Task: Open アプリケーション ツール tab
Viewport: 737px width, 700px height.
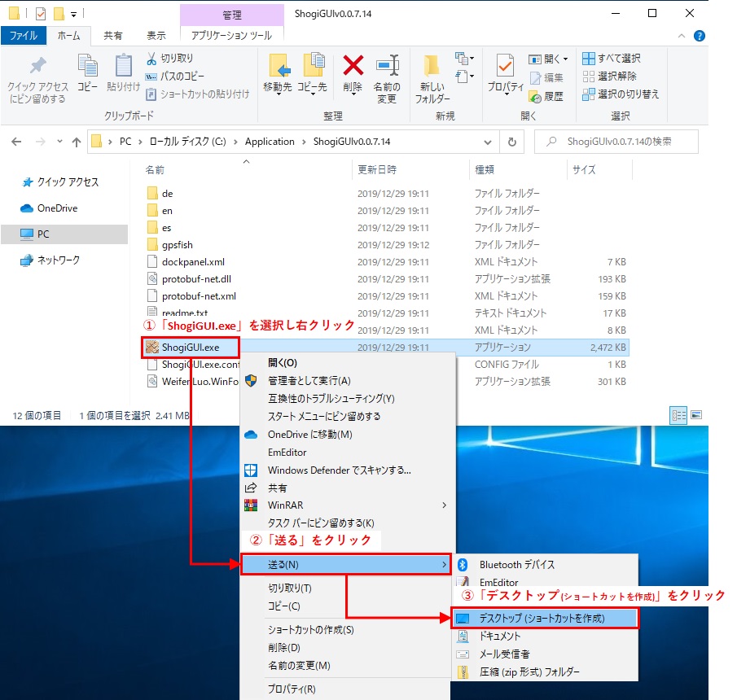Action: (232, 36)
